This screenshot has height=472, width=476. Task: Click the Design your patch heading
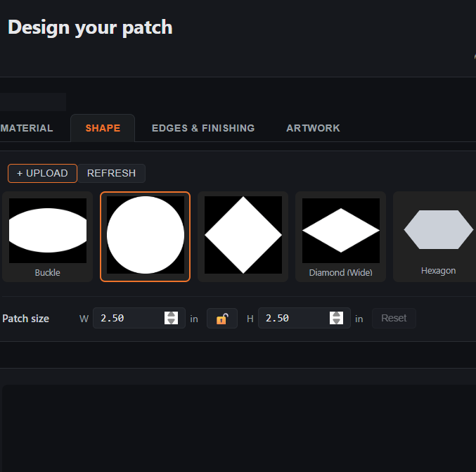coord(90,27)
